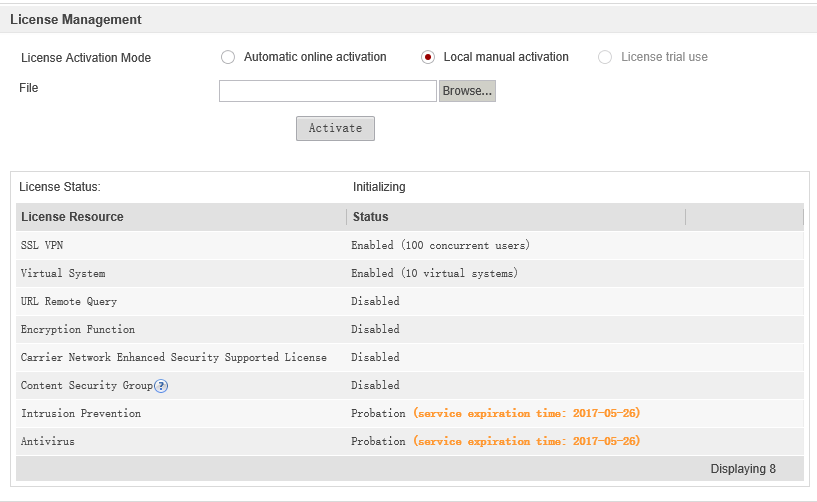Select the Encryption Function row
This screenshot has width=817, height=502.
click(78, 329)
